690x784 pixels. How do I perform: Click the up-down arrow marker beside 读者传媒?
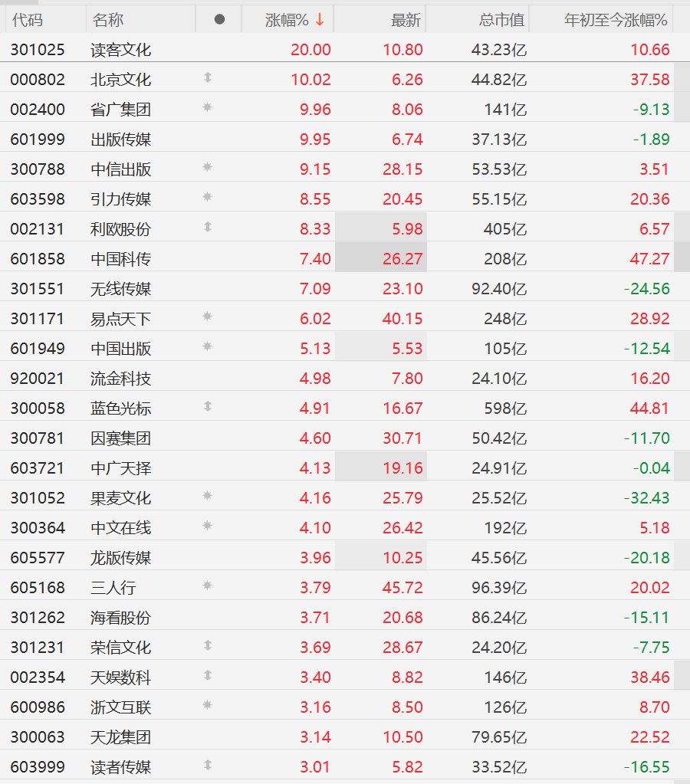pyautogui.click(x=208, y=765)
